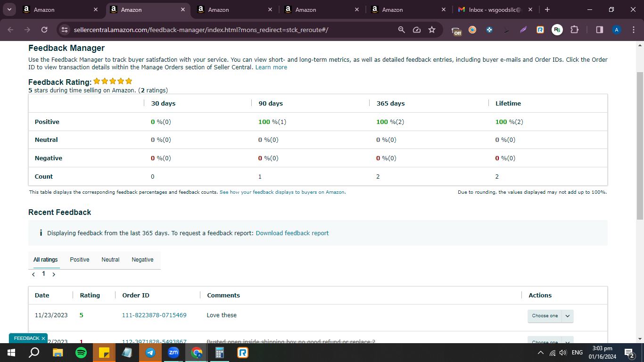Switch to the Negative ratings tab
The width and height of the screenshot is (644, 362).
pos(142,260)
